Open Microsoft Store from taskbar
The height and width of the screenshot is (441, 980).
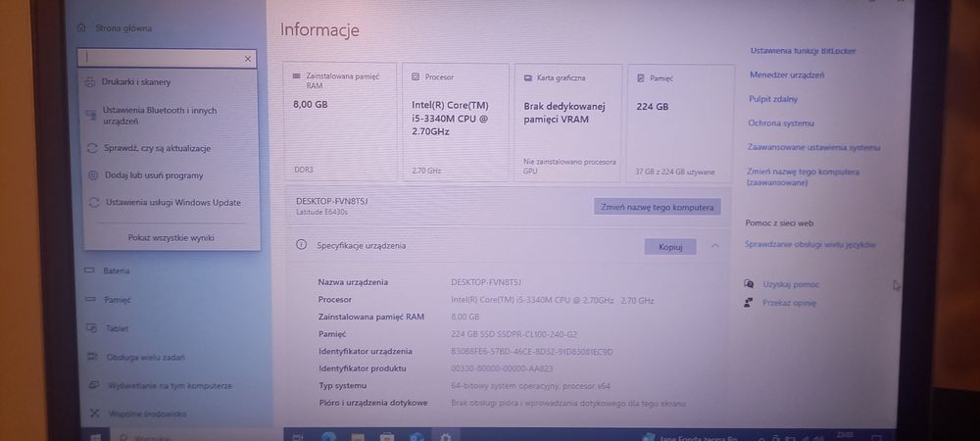pyautogui.click(x=387, y=436)
